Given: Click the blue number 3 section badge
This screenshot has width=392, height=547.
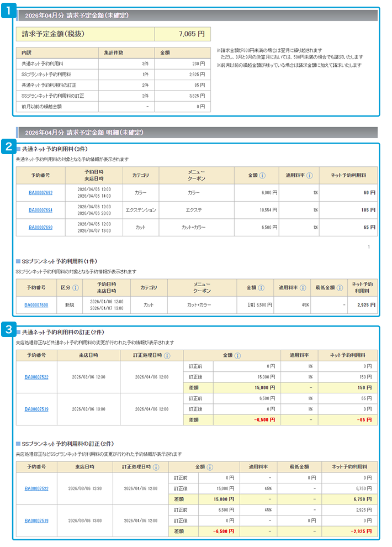Looking at the screenshot, I should (x=8, y=330).
